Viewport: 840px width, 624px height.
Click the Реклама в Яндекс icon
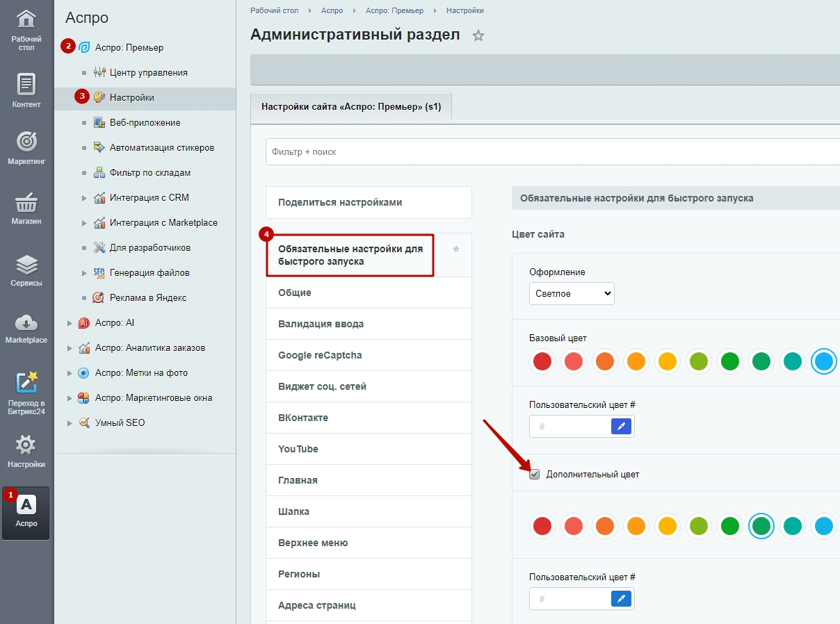[x=99, y=297]
